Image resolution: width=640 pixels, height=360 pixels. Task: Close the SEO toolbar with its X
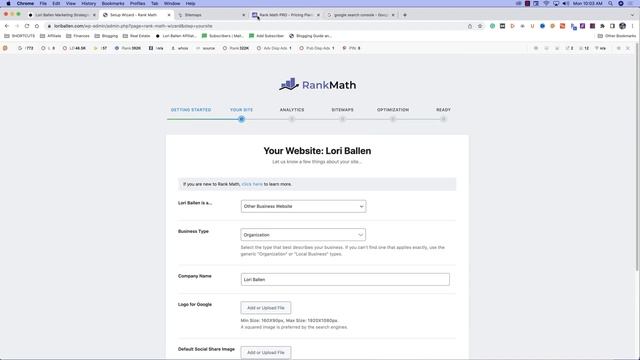coord(628,48)
